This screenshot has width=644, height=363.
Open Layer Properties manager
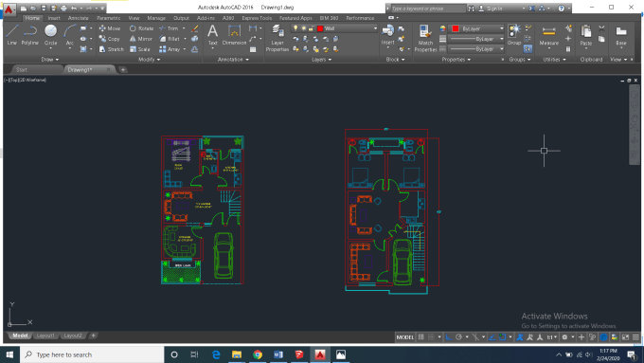click(277, 38)
